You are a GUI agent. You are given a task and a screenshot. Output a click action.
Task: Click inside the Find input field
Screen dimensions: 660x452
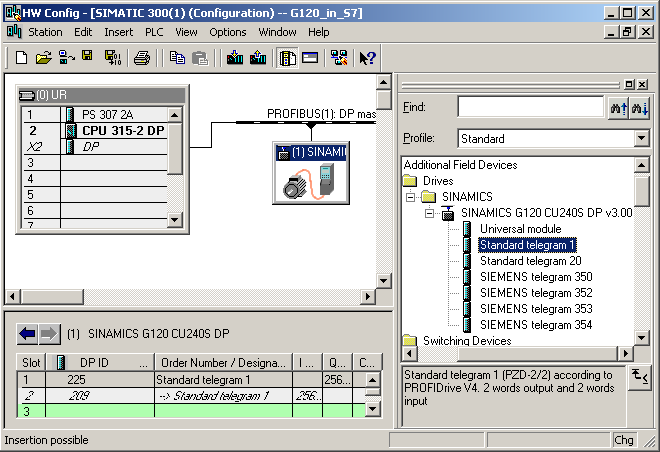coord(530,107)
